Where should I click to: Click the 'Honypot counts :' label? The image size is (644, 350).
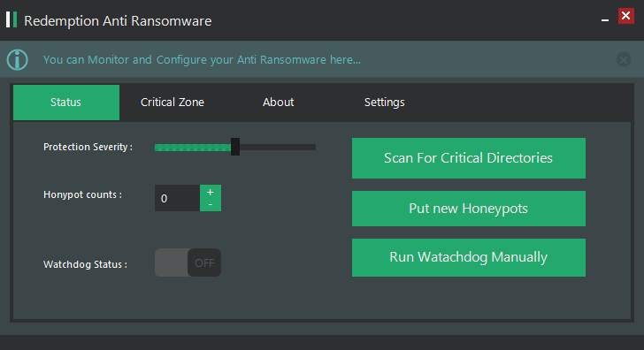(82, 194)
